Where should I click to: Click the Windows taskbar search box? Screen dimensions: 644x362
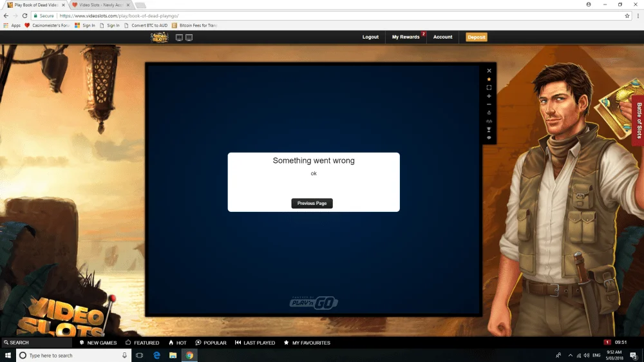click(74, 356)
